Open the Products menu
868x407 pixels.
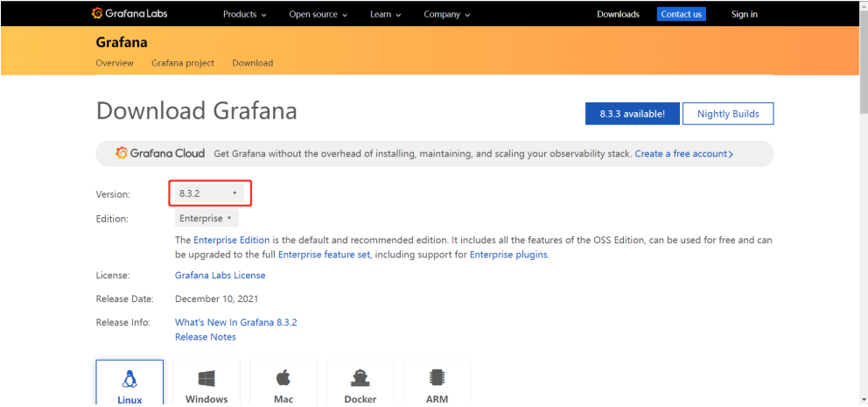[245, 14]
